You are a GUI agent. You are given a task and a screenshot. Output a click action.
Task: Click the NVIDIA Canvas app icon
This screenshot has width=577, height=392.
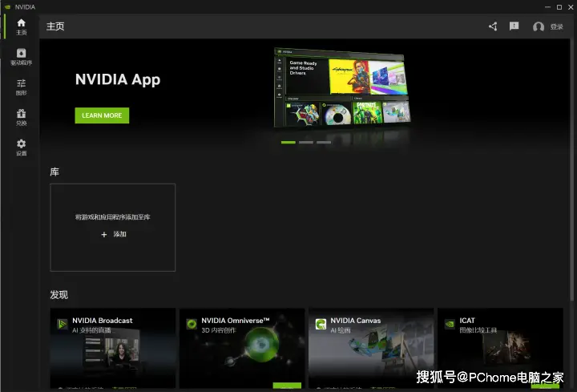pos(321,325)
